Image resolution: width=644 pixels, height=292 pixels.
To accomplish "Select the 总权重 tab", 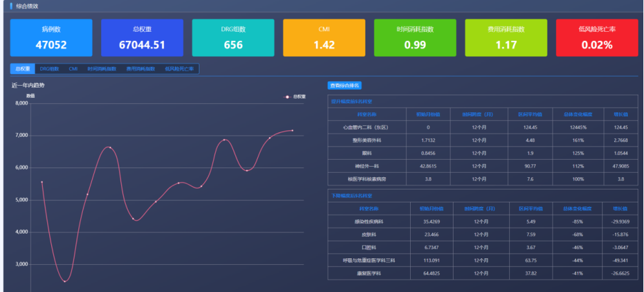I will [x=23, y=69].
